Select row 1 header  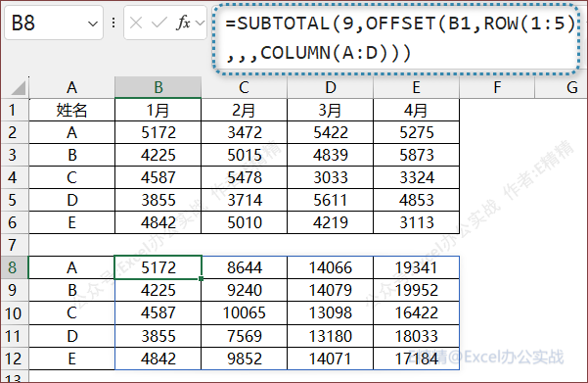pyautogui.click(x=15, y=110)
